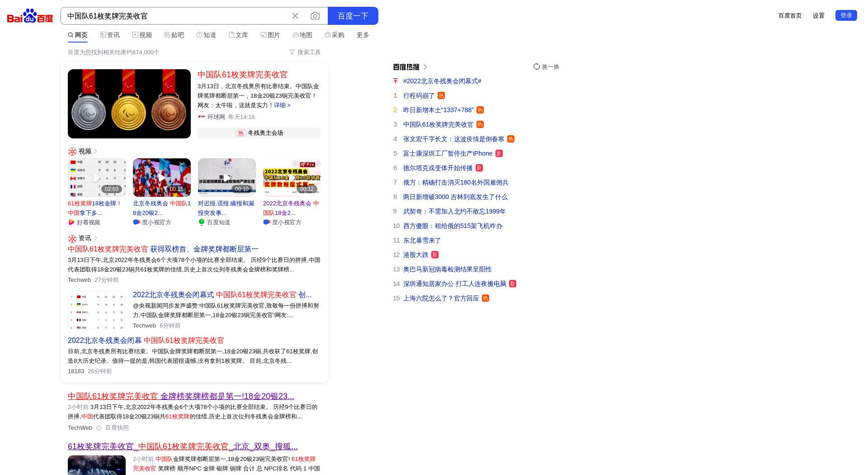The image size is (868, 475).
Task: Open 2022北京冬残奥会闭幕式 news link
Action: (x=222, y=295)
